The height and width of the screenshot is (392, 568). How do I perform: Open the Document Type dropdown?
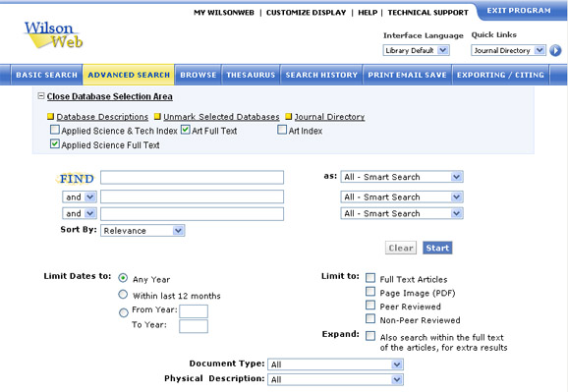pyautogui.click(x=335, y=364)
